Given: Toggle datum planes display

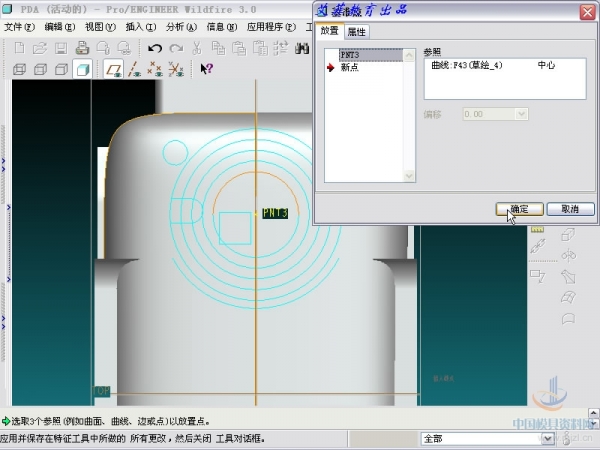Looking at the screenshot, I should point(113,69).
